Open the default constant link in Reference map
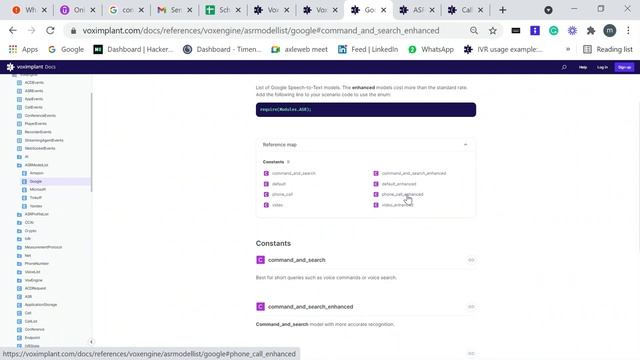 pos(279,184)
